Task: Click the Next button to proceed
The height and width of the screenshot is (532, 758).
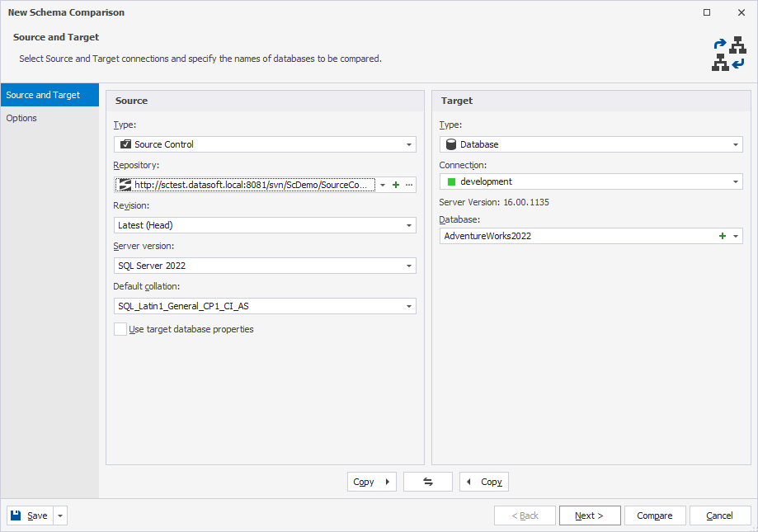Action: tap(589, 515)
